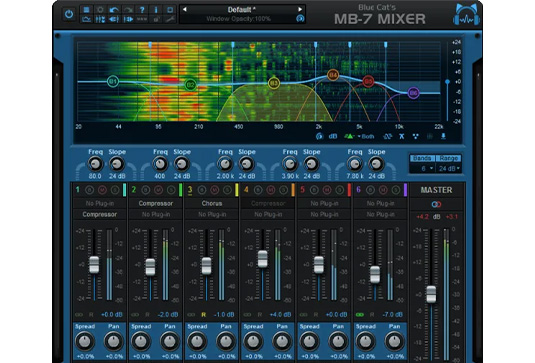Toggle the spectrum graph display icon
Screen dimensions: 535x363
(x=86, y=19)
